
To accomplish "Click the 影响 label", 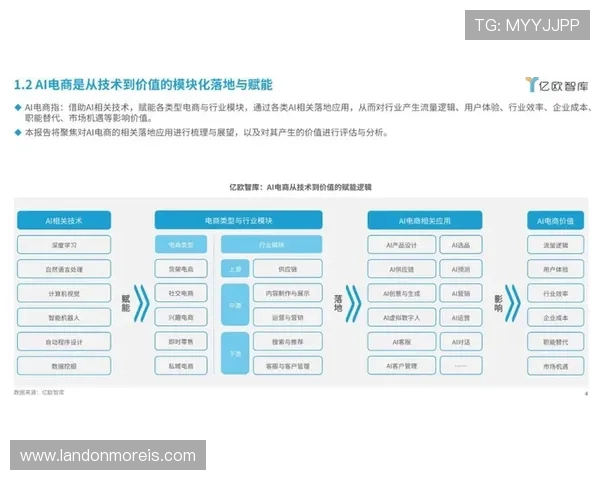I will 498,303.
